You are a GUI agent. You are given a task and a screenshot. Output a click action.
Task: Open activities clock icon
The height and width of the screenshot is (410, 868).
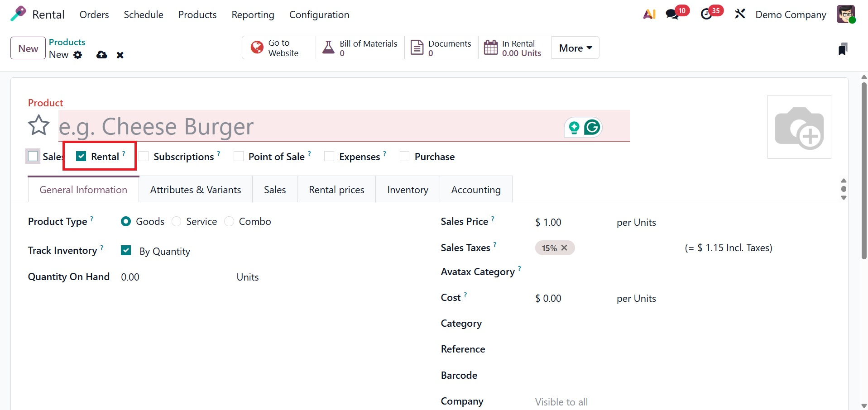[706, 14]
